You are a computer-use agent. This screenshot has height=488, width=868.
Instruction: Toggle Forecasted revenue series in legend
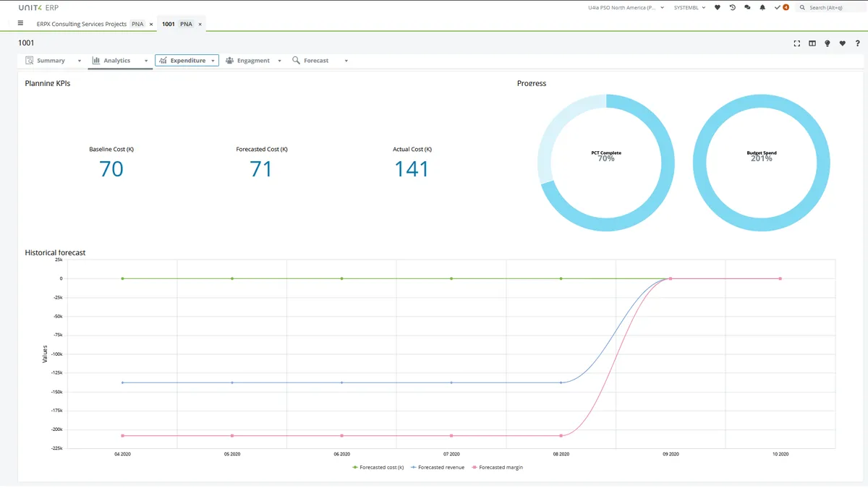pyautogui.click(x=438, y=467)
